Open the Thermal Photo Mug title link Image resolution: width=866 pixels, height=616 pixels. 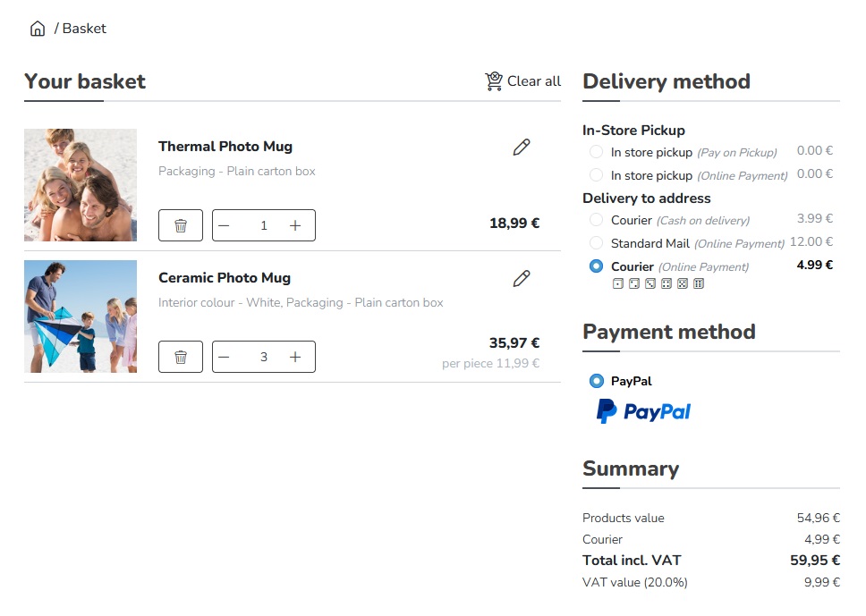(225, 147)
